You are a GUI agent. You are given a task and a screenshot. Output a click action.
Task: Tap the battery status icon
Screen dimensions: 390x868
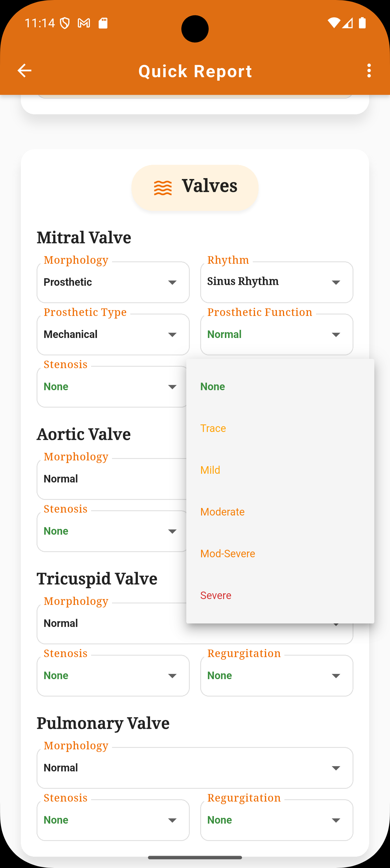pos(362,23)
